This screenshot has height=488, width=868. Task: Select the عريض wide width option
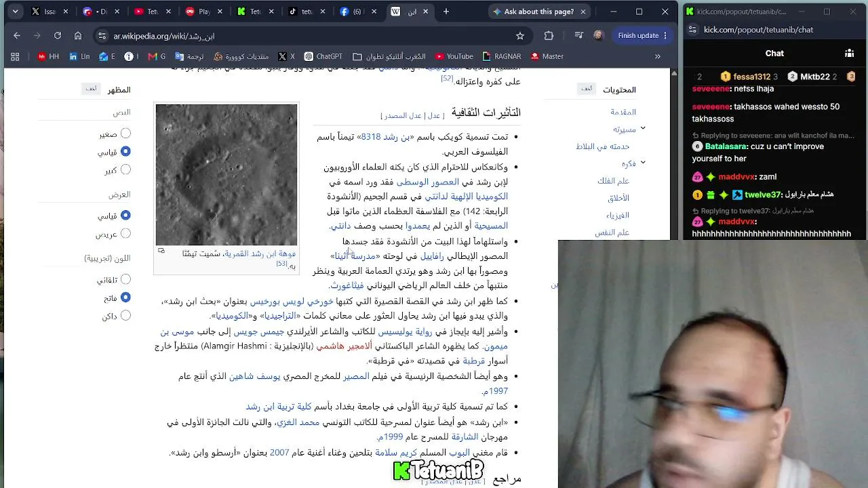(125, 234)
